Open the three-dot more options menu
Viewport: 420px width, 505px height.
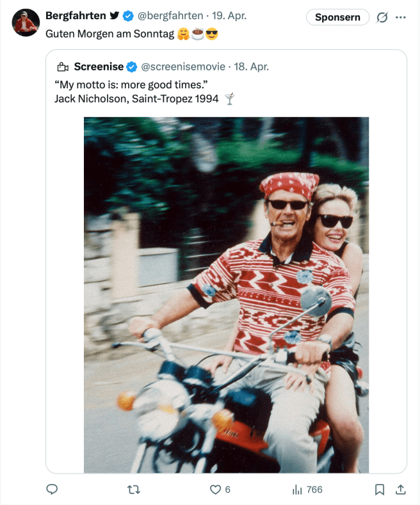point(401,17)
